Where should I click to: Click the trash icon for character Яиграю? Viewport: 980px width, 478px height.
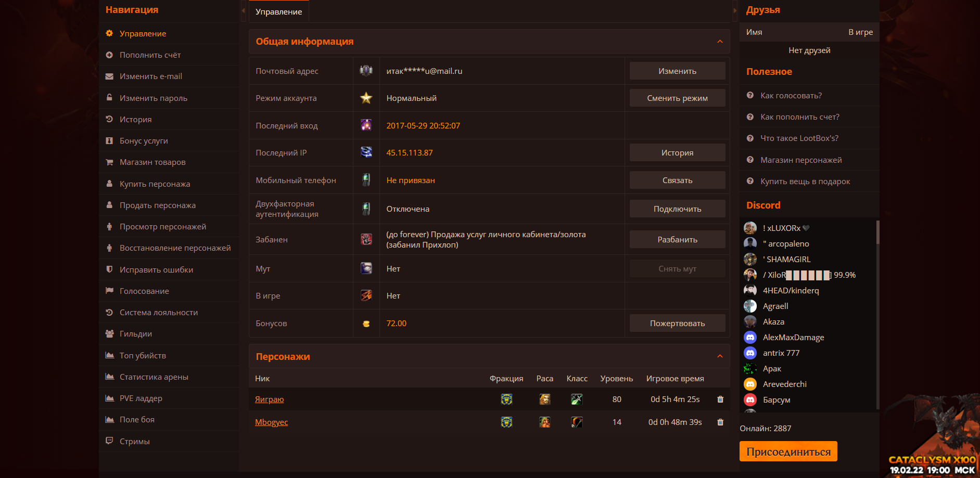pos(720,399)
